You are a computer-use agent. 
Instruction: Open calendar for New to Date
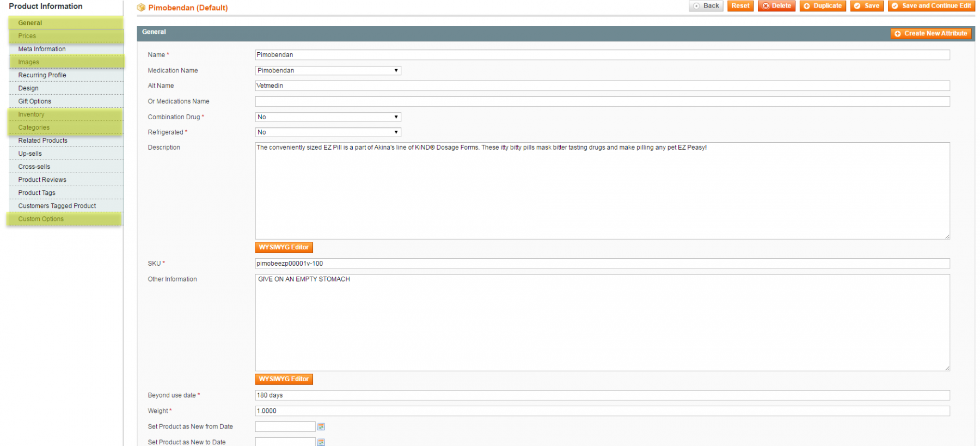pyautogui.click(x=321, y=442)
